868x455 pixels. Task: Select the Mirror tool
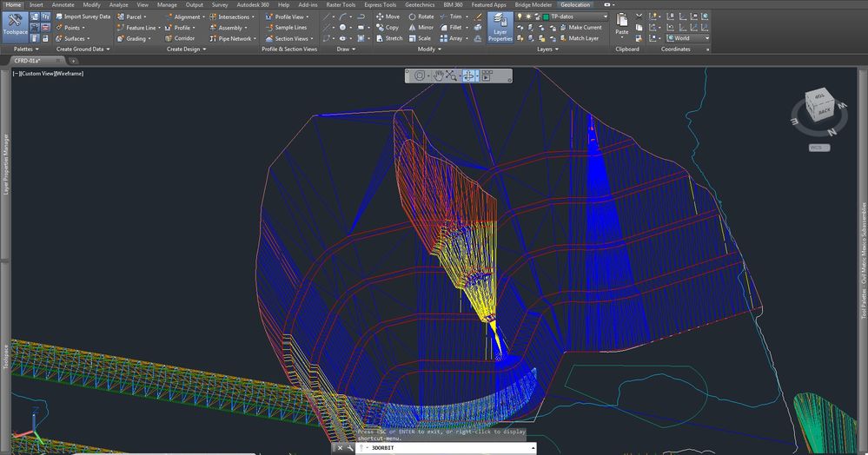(421, 27)
